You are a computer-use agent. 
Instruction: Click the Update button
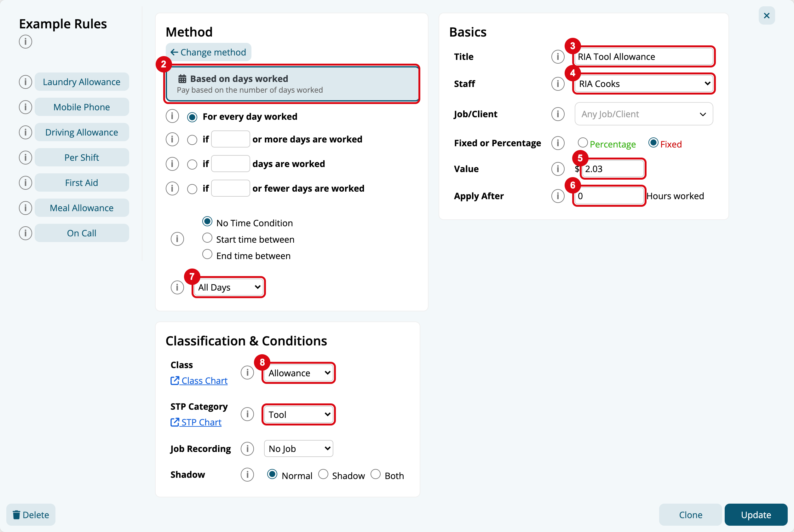(x=756, y=515)
